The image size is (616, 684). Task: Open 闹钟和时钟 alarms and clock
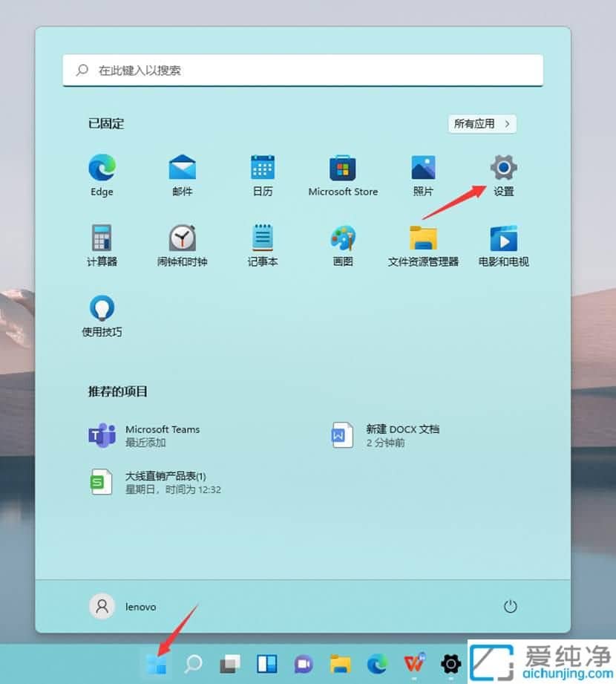point(183,245)
